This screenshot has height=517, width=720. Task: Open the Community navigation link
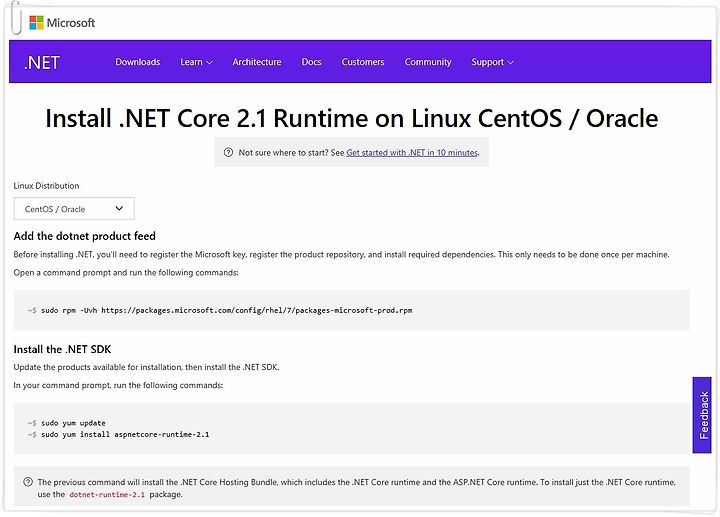(428, 62)
